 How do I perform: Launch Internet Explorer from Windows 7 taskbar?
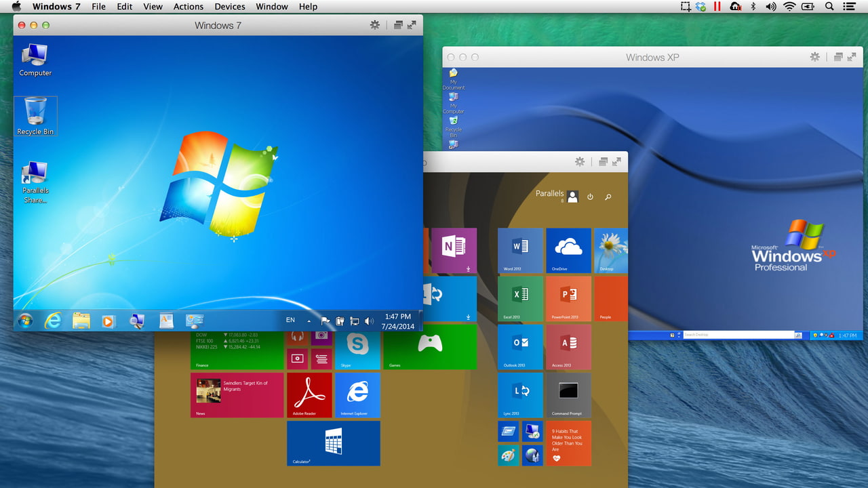point(53,320)
